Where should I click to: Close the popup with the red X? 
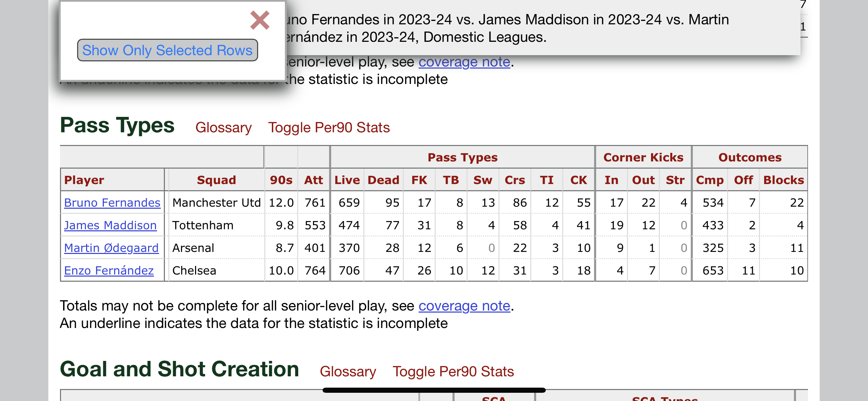[x=260, y=20]
